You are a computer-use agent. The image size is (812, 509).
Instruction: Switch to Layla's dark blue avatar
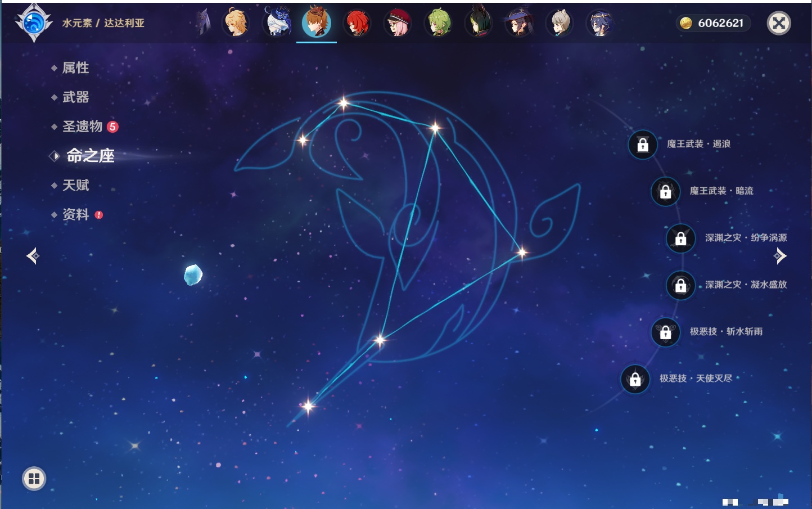600,23
